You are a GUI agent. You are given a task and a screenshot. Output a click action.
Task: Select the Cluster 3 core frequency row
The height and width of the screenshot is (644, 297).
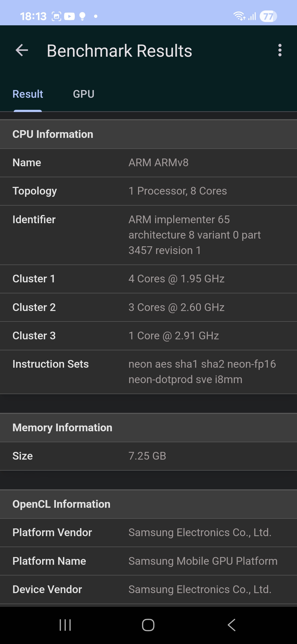[x=148, y=336]
